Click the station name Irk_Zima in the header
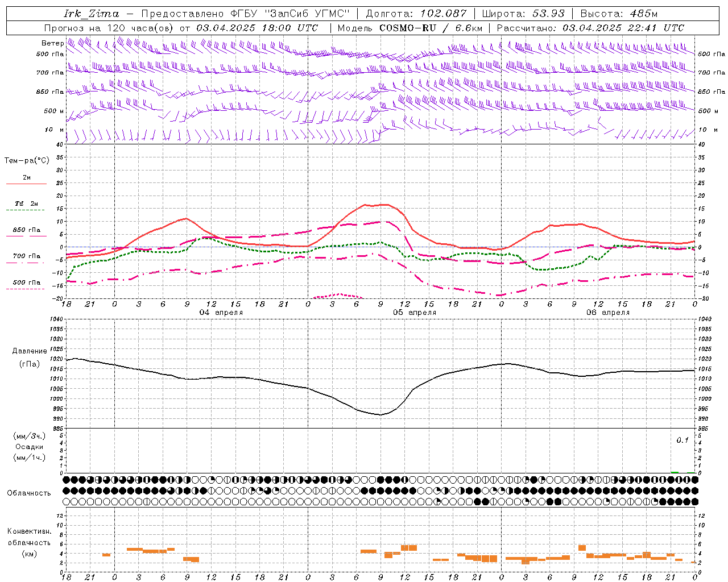The height and width of the screenshot is (582, 728). click(x=92, y=14)
